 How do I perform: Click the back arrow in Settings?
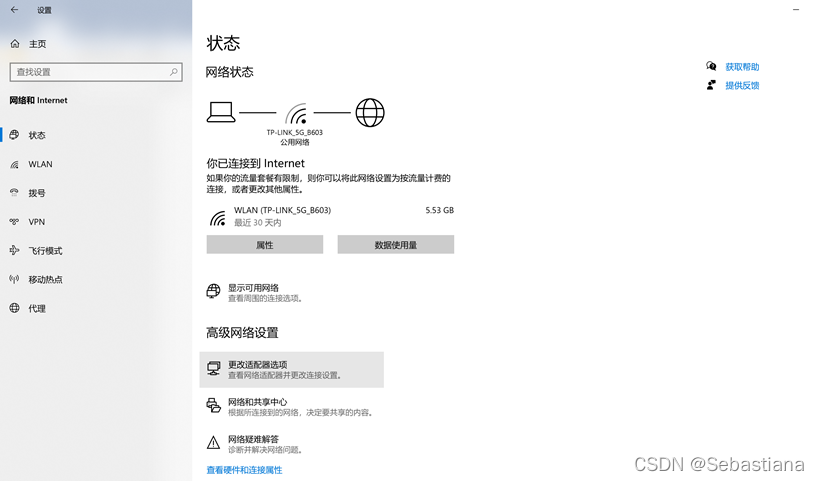(x=15, y=9)
